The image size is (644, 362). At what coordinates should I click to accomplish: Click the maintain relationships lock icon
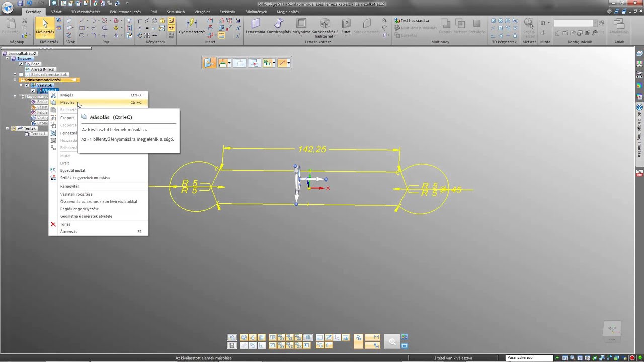click(171, 21)
